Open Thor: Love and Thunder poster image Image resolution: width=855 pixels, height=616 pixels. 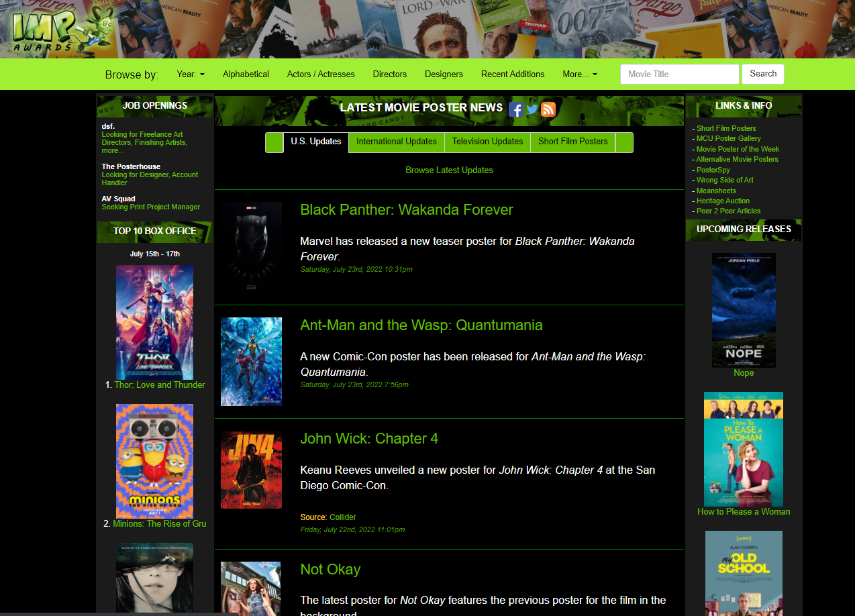154,323
